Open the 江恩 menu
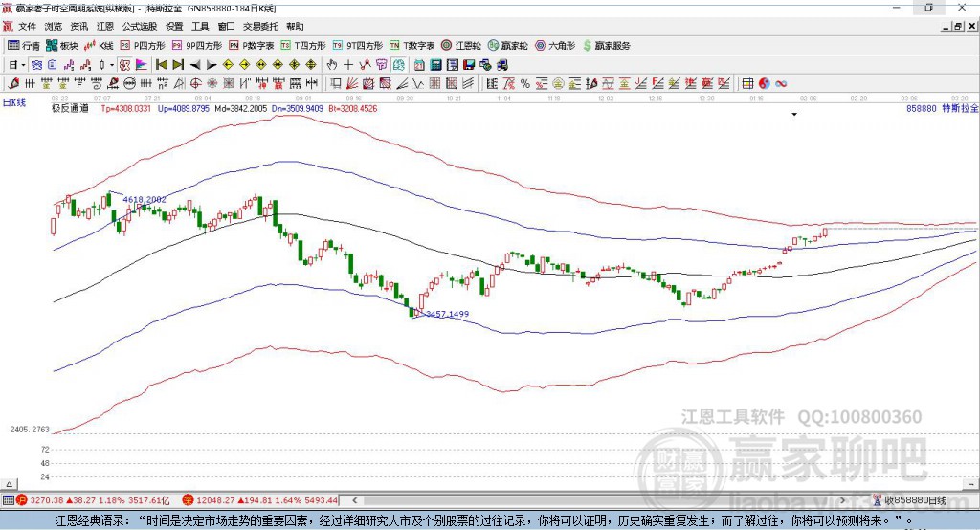This screenshot has width=980, height=530. (x=105, y=26)
